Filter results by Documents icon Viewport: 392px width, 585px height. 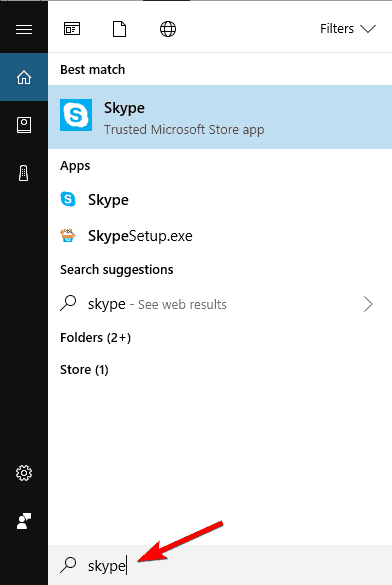[119, 29]
